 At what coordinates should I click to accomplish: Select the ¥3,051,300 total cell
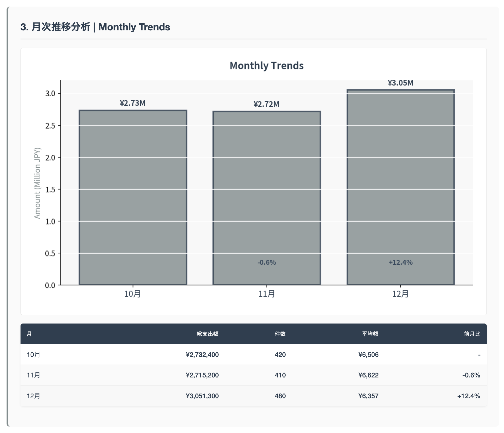pos(202,396)
